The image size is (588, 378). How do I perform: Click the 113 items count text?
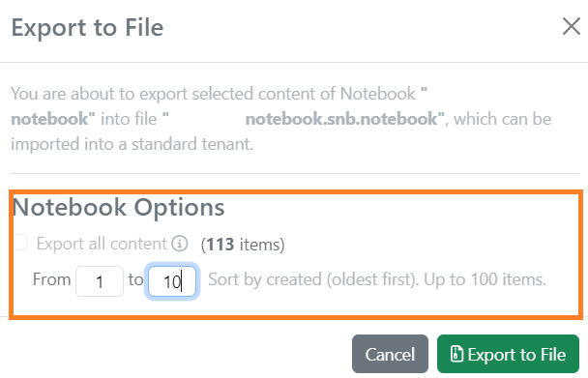[x=243, y=245]
